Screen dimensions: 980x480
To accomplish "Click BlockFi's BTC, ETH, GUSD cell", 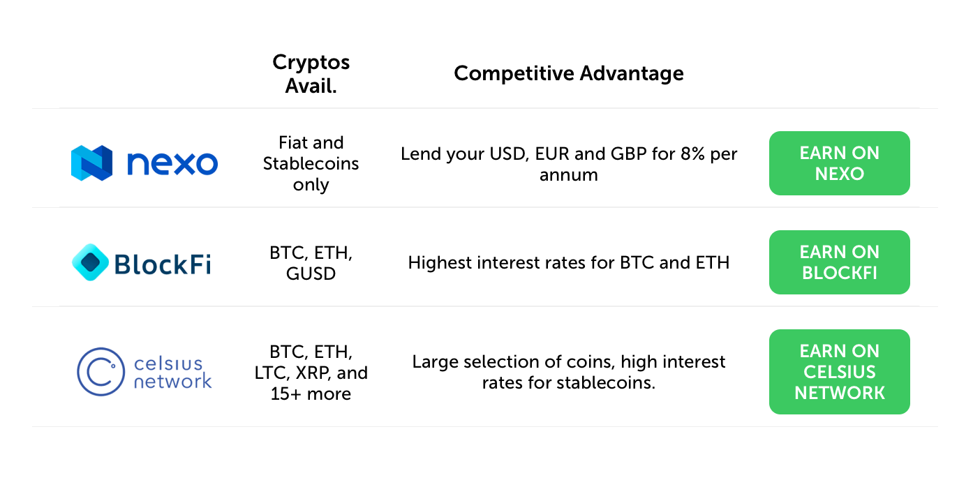I will pos(311,263).
